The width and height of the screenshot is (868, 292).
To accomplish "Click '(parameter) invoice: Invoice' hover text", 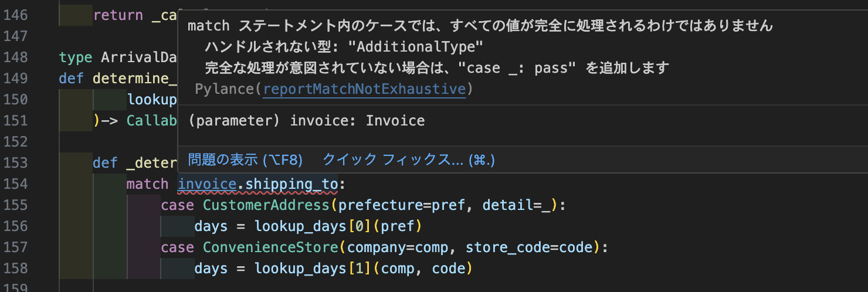I will [x=307, y=121].
